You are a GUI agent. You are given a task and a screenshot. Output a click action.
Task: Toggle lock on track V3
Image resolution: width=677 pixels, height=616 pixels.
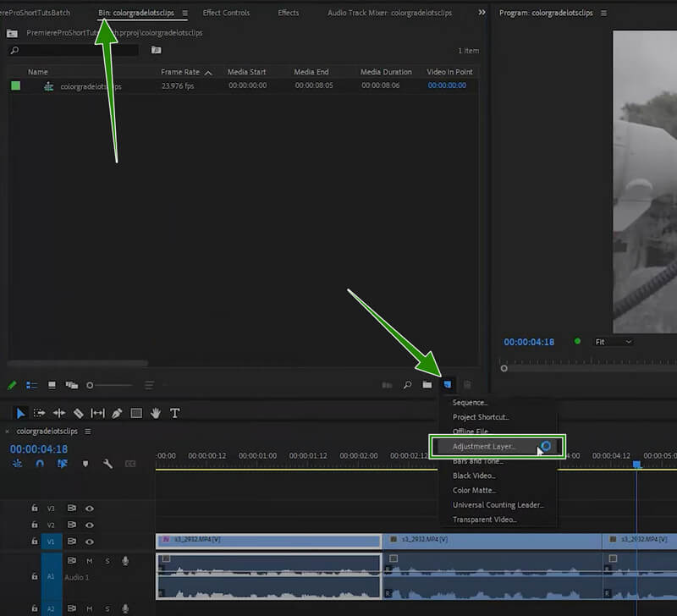[x=34, y=509]
